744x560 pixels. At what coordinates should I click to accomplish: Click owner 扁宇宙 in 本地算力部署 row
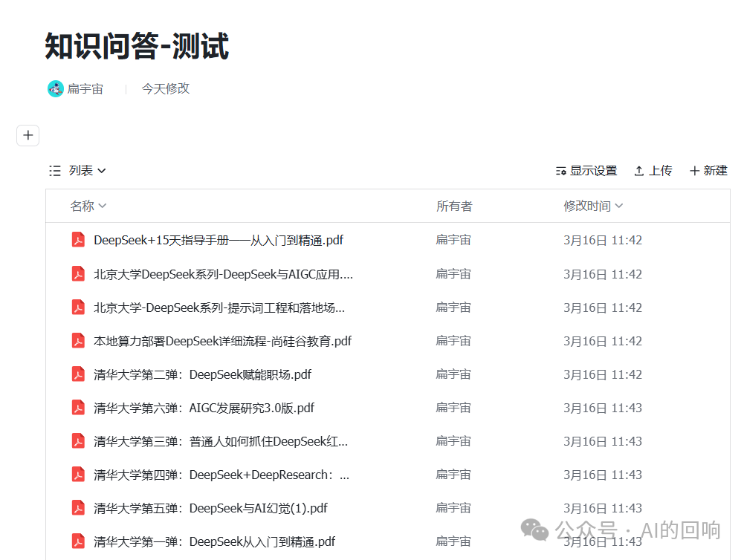point(453,340)
